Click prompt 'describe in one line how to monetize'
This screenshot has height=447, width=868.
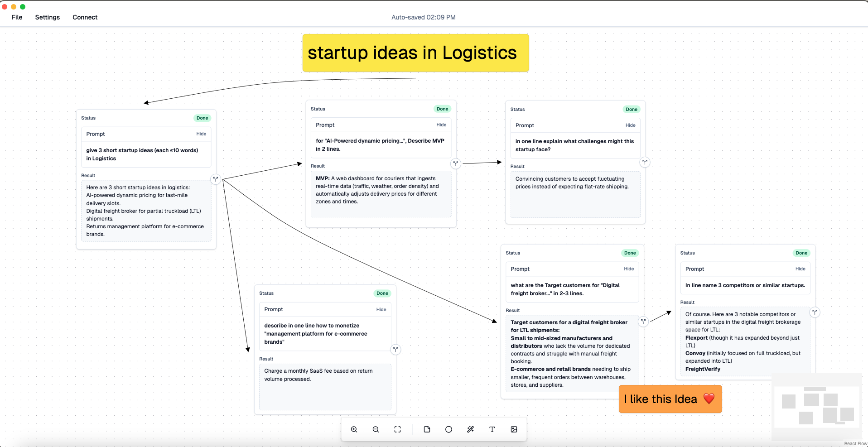[316, 334]
